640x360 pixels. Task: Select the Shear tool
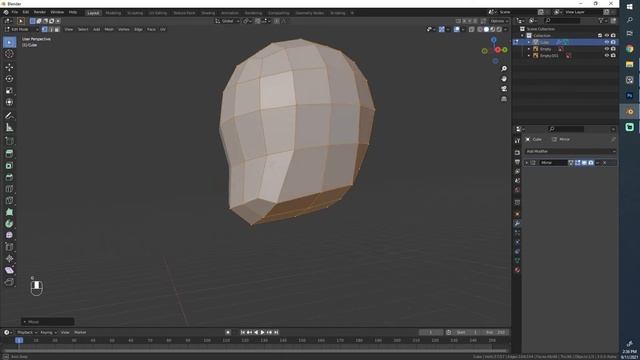9,270
